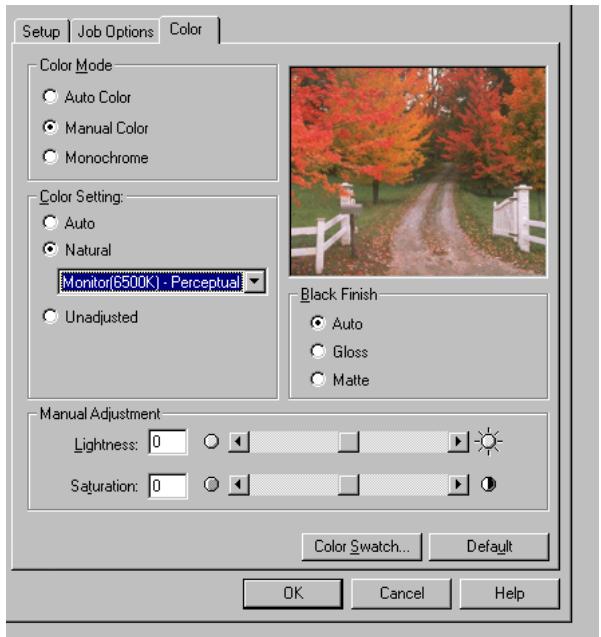Viewport: 601px width, 637px height.
Task: Select the Matte black finish option
Action: click(x=318, y=380)
